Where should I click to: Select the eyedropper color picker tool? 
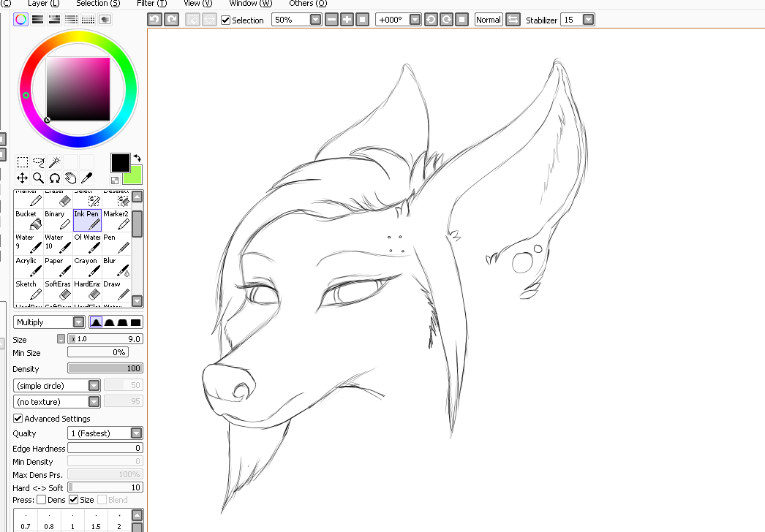(87, 178)
